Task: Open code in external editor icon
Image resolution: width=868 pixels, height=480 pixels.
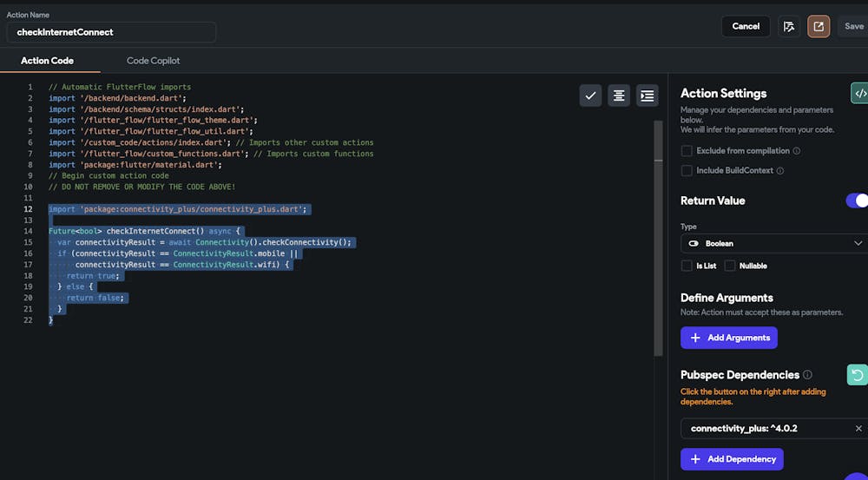Action: click(819, 26)
